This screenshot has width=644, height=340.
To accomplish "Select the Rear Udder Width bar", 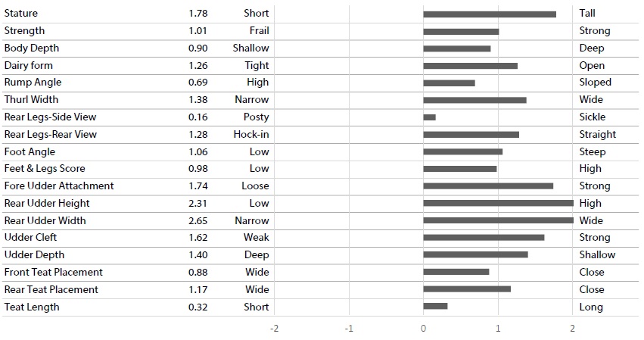I will 498,220.
